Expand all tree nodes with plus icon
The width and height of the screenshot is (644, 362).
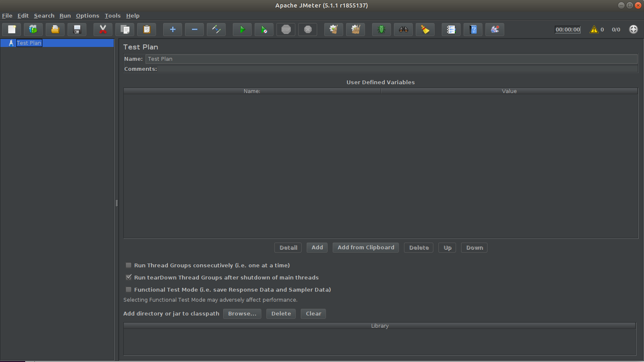pyautogui.click(x=173, y=29)
